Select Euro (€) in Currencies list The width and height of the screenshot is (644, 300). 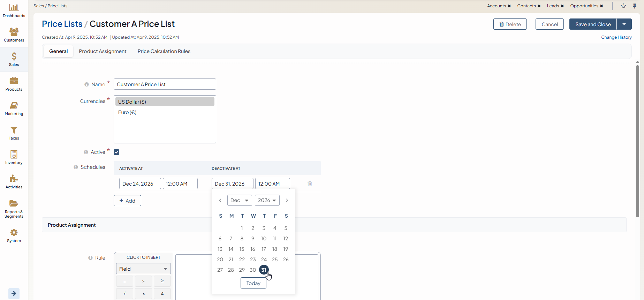(127, 112)
